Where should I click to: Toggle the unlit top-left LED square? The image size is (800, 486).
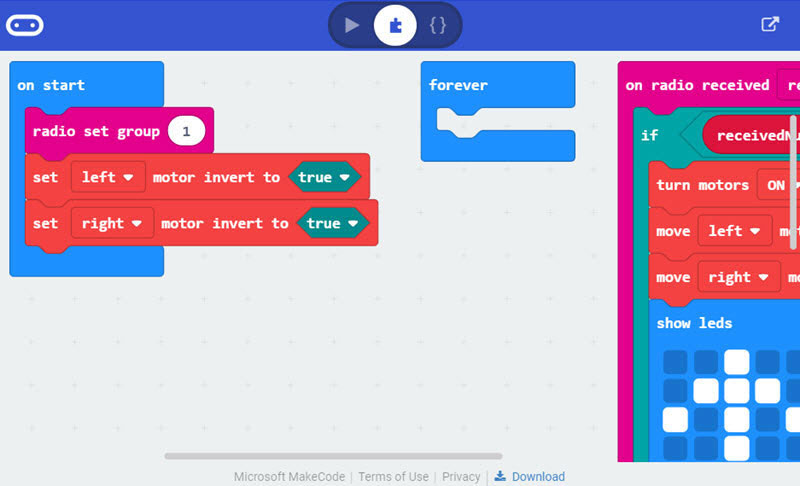(x=675, y=362)
